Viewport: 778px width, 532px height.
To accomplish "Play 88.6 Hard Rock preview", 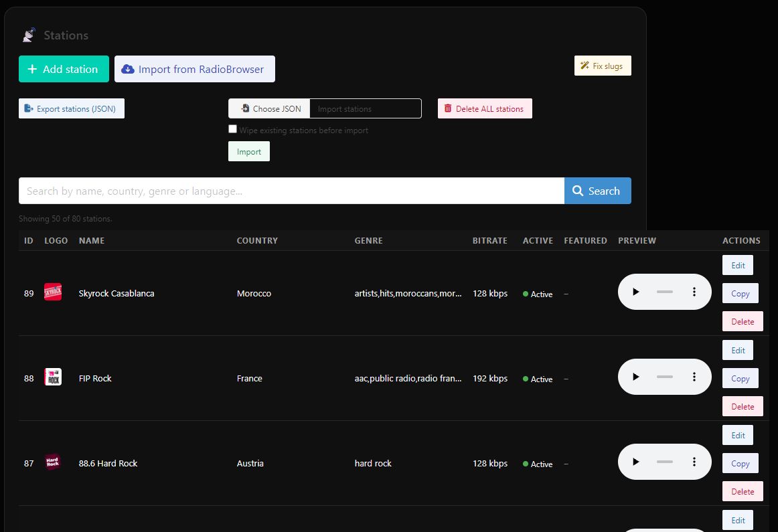I will point(635,462).
